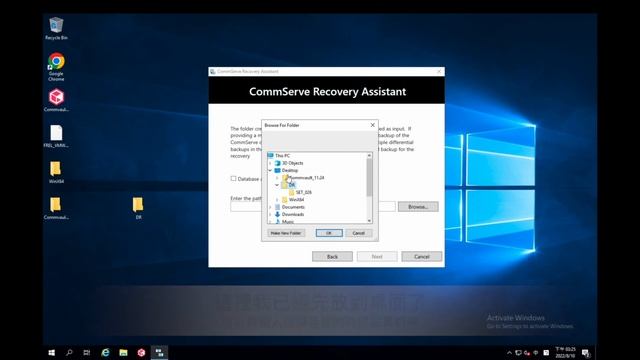
Task: Close the CommServe Recovery Assistant window
Action: click(439, 71)
